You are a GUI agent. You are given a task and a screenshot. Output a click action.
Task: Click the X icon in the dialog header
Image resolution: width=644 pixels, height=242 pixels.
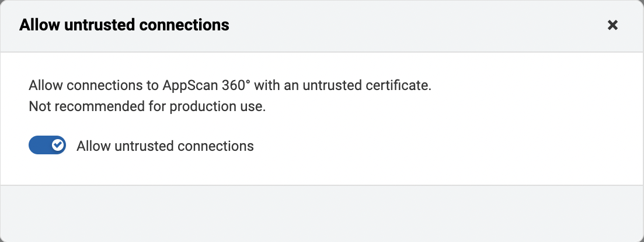(612, 25)
